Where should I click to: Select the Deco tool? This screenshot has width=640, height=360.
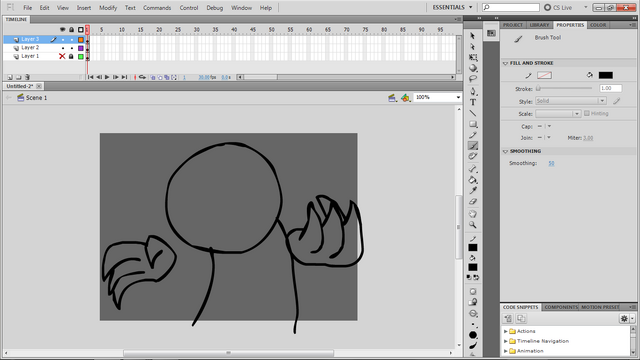473,156
